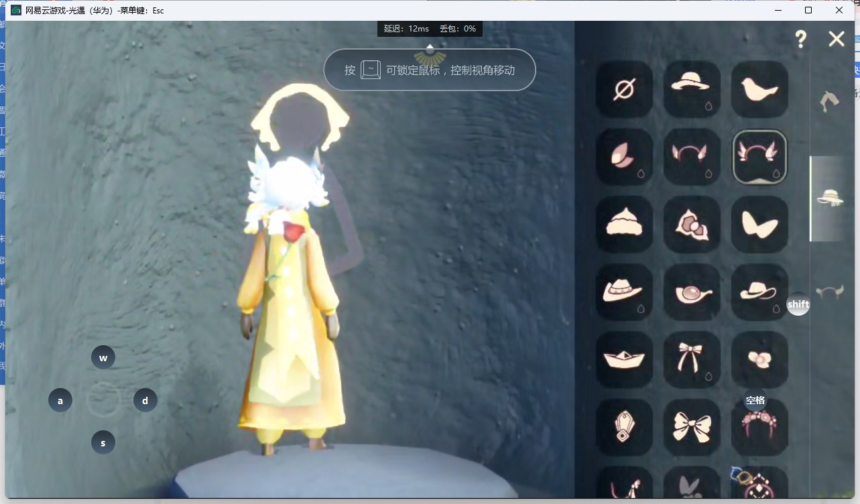Choose the diamond gem ornament accessory
Image resolution: width=860 pixels, height=504 pixels.
point(624,428)
